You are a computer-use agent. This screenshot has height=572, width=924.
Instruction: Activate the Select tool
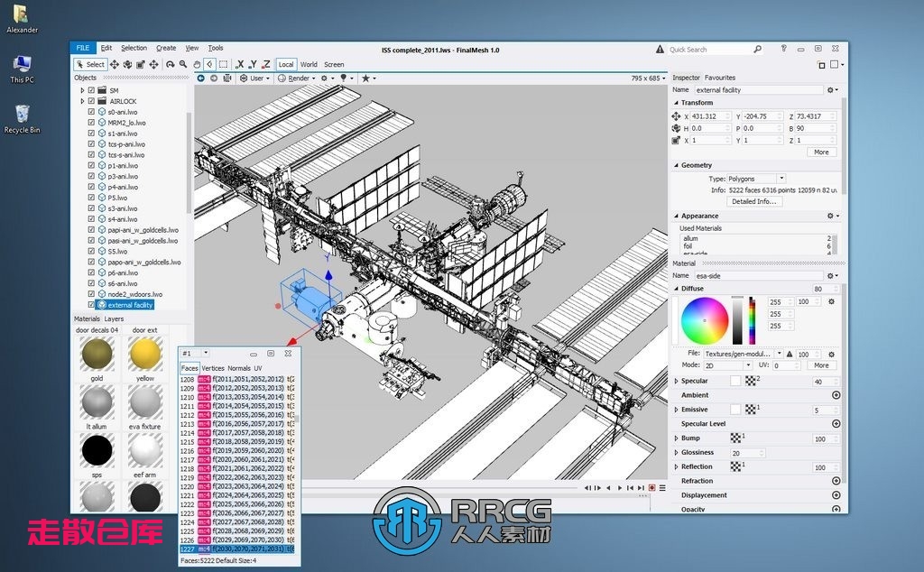pos(90,64)
